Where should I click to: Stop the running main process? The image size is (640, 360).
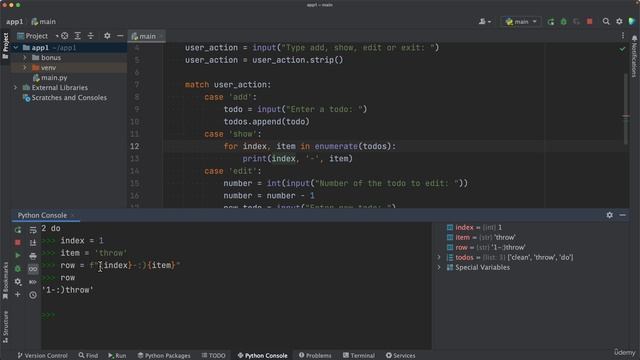[x=590, y=22]
